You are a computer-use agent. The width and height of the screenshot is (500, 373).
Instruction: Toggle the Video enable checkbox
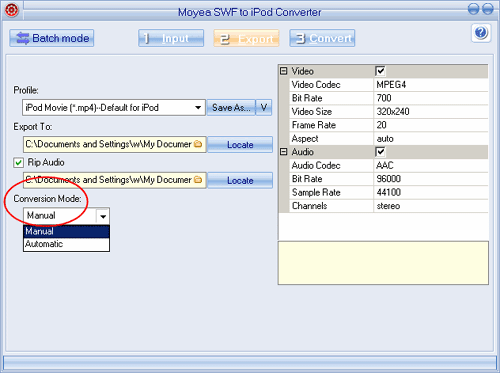coord(380,71)
